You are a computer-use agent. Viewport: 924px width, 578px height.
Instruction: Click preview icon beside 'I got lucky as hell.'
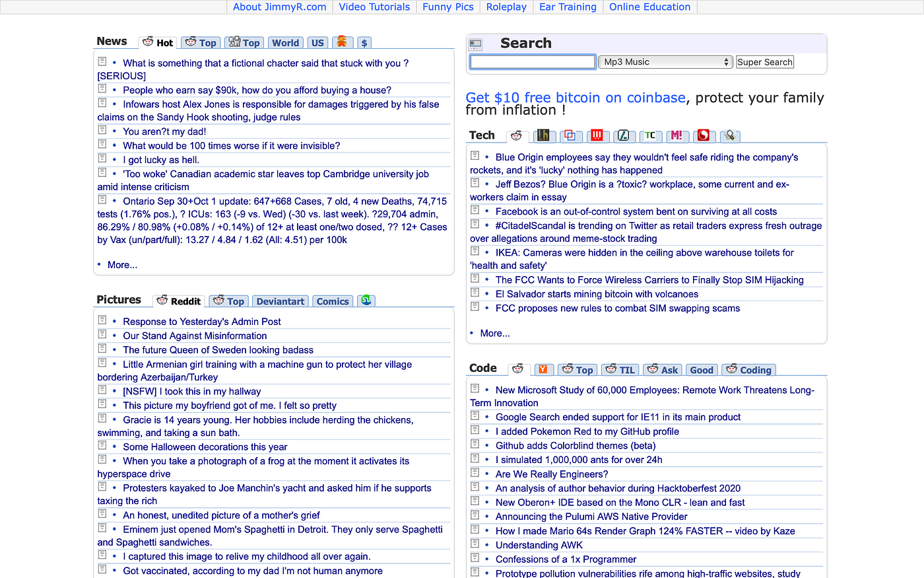[102, 158]
